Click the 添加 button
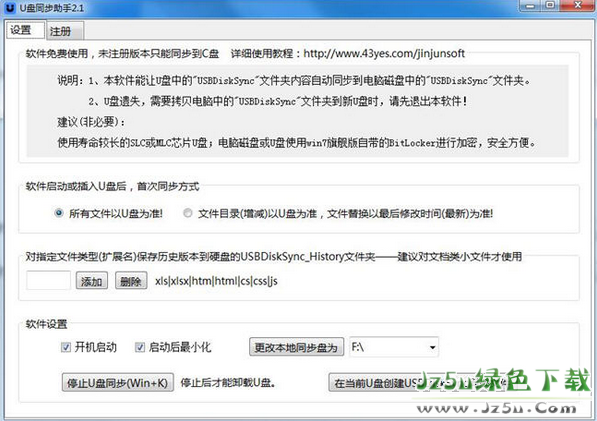The width and height of the screenshot is (597, 421). click(x=91, y=281)
